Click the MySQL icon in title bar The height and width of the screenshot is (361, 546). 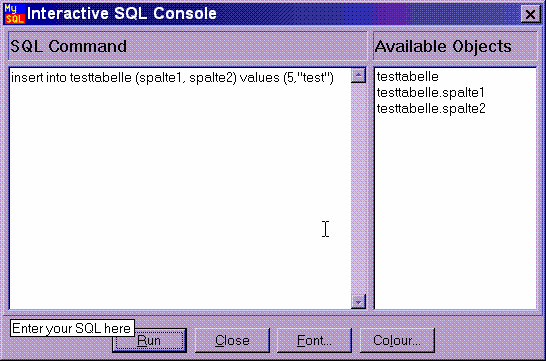pos(14,14)
